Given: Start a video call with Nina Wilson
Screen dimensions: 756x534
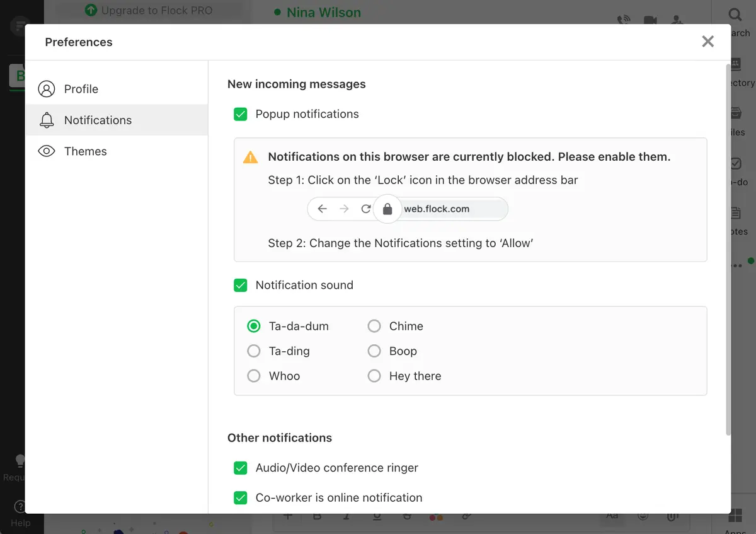Looking at the screenshot, I should click(x=651, y=20).
